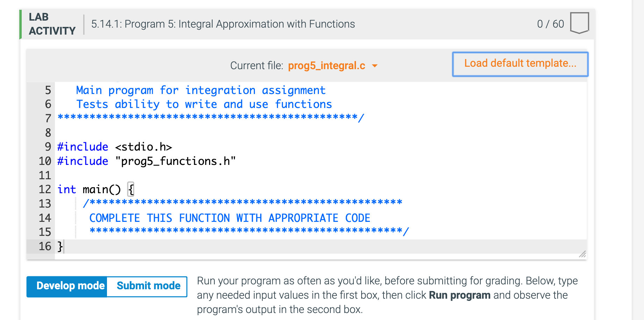Screen dimensions: 644x320
Task: Click the completion shield badge icon
Action: coord(579,23)
